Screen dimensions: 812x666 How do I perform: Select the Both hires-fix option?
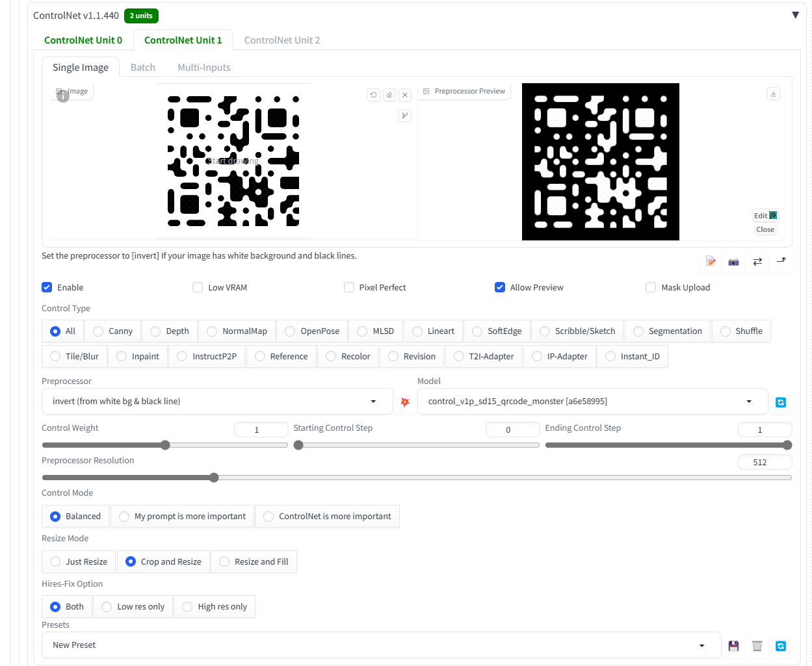coord(67,607)
